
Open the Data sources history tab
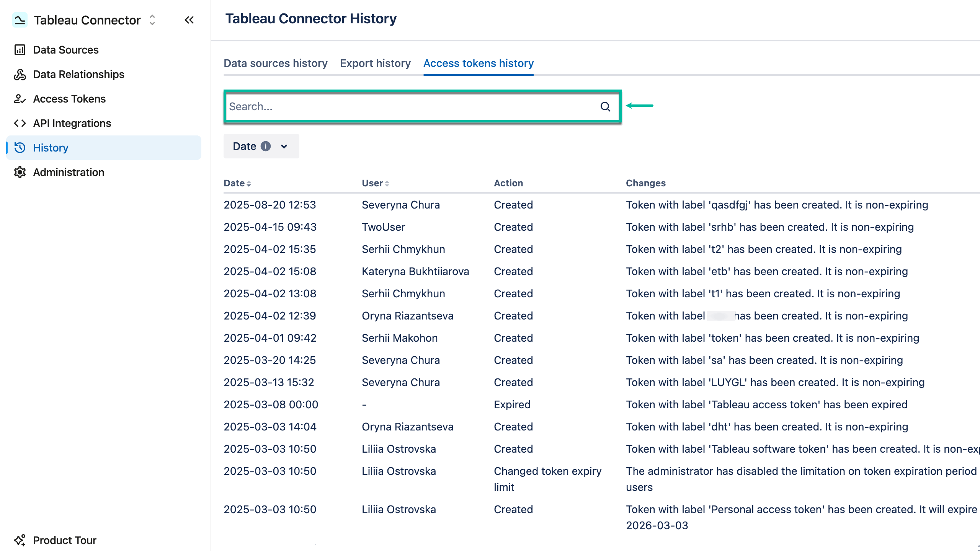(275, 63)
